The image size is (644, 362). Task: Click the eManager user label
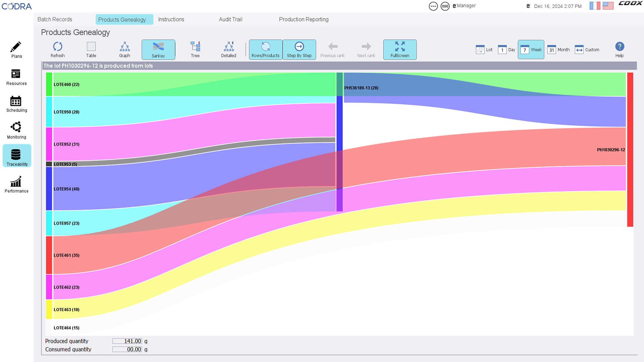tap(464, 6)
